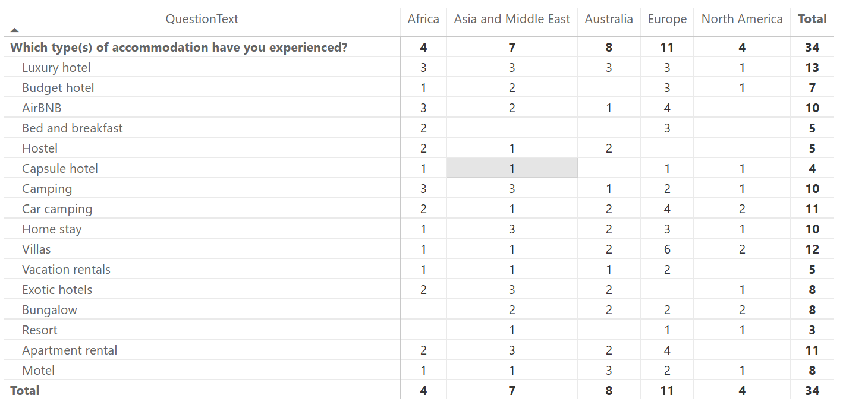Select the Asia and Middle East header

[x=512, y=19]
